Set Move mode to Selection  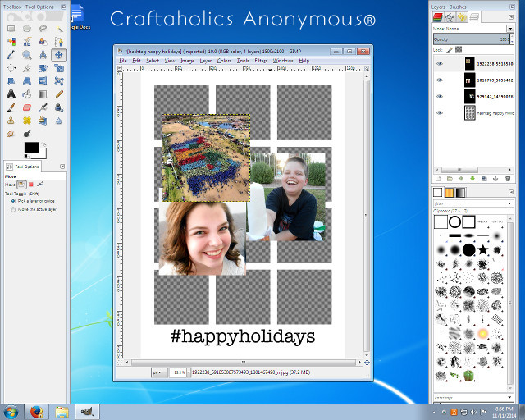pyautogui.click(x=31, y=185)
